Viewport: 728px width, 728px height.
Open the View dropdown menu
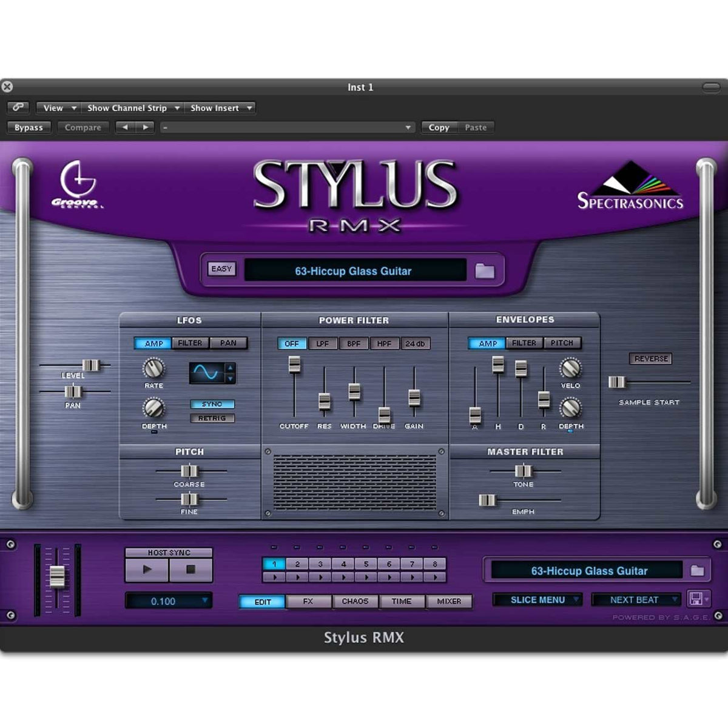(56, 107)
